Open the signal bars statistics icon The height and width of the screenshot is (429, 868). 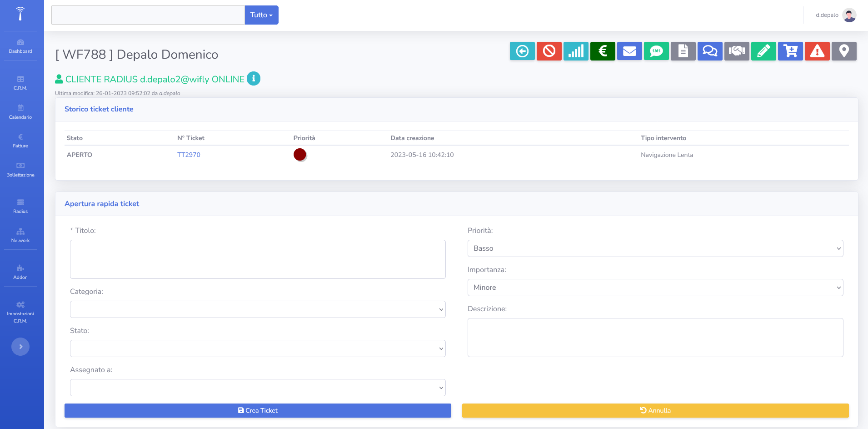(576, 51)
